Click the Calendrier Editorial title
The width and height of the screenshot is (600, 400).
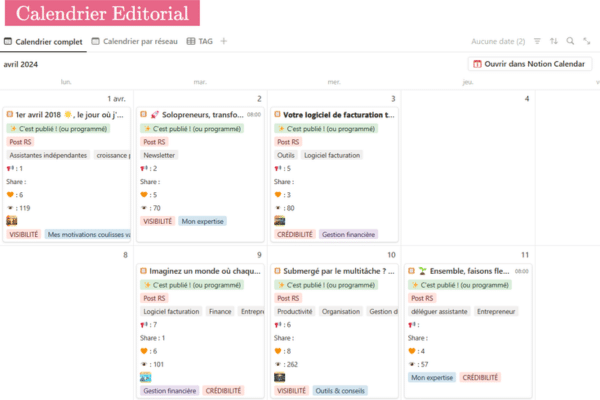coord(102,13)
